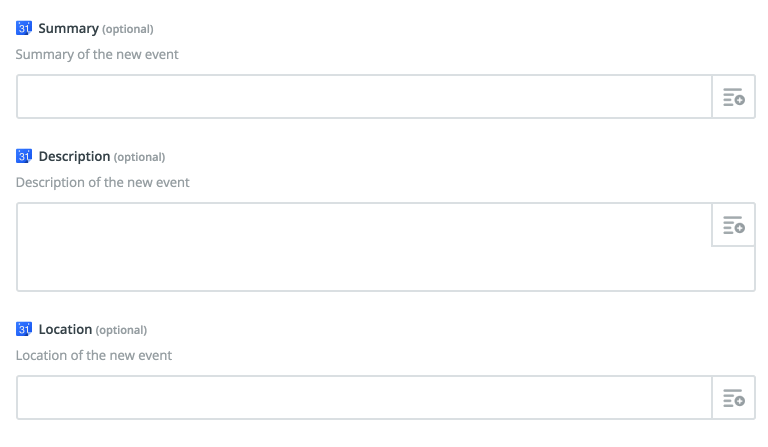The height and width of the screenshot is (447, 768).
Task: Click "Description of the new event" help text
Action: pyautogui.click(x=102, y=183)
